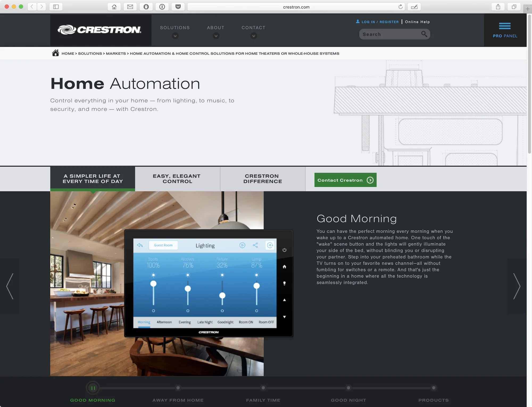Switch to Easy, Elegant Control tab
Viewport: 532px width, 407px height.
[177, 179]
